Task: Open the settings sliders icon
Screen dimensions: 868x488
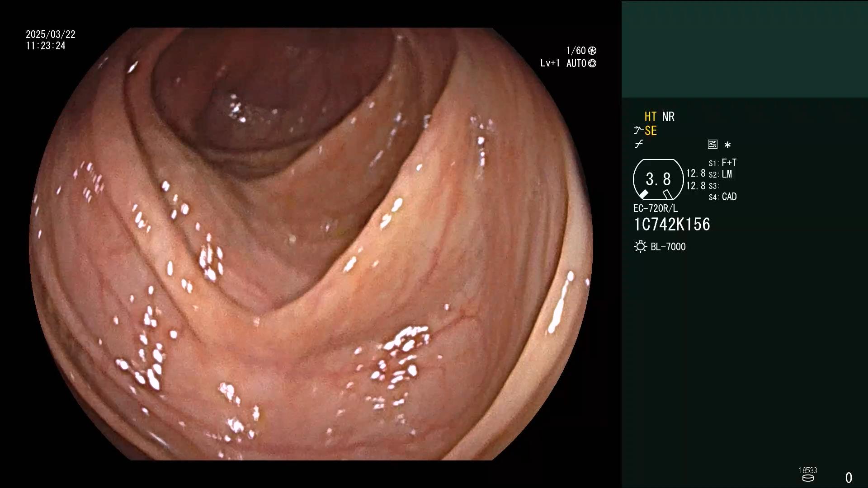Action: [712, 144]
